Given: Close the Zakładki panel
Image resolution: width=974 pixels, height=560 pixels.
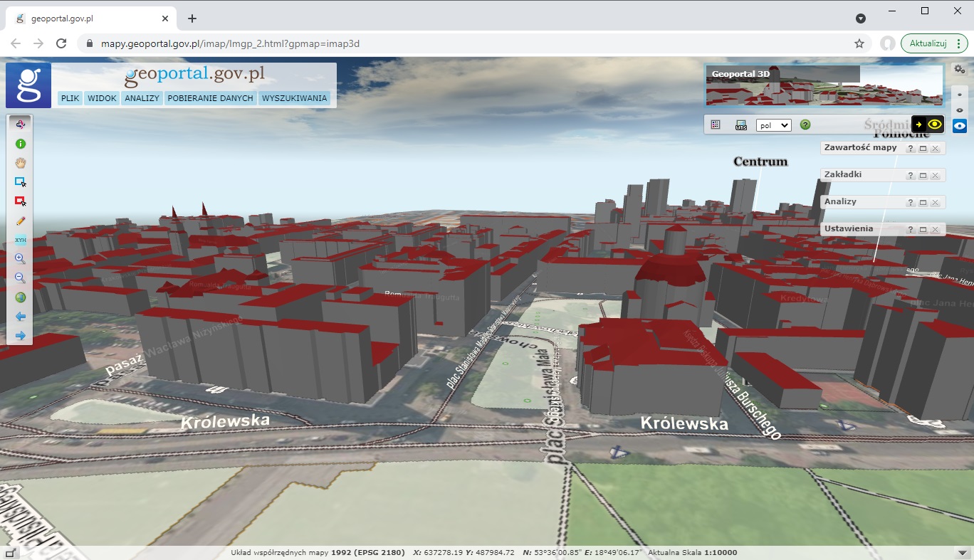Looking at the screenshot, I should click(935, 175).
